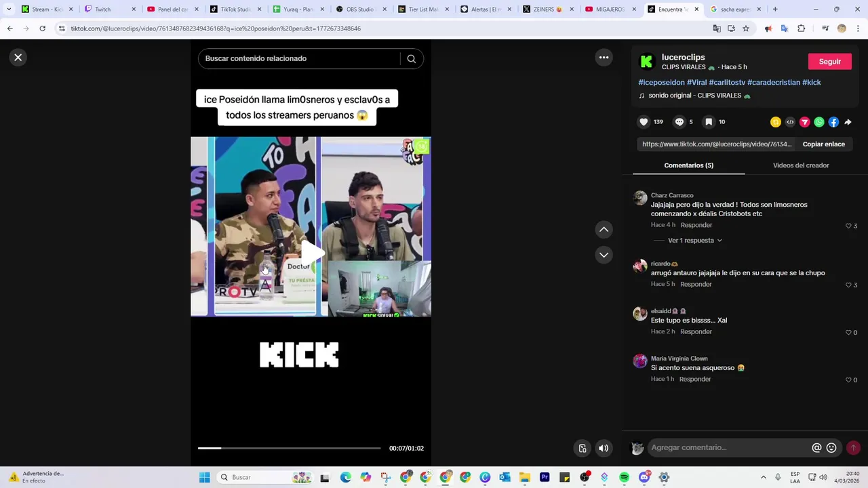Expand Ver 1 respuesta

click(x=694, y=241)
